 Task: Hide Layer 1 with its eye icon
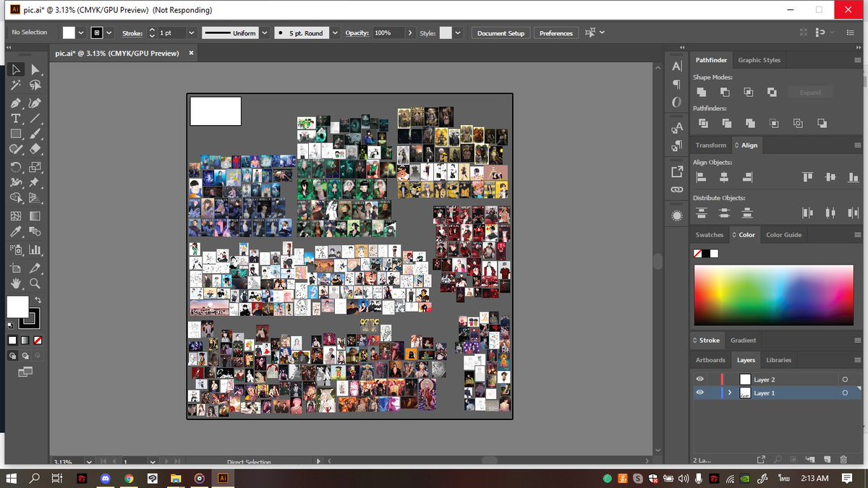699,393
